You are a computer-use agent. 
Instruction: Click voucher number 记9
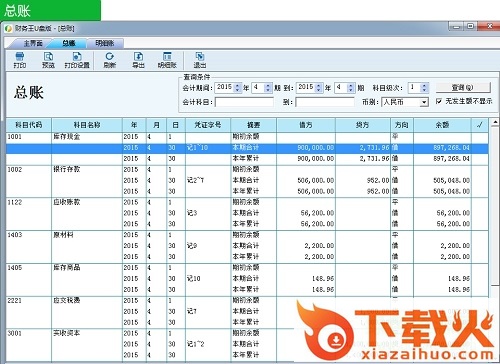click(192, 246)
